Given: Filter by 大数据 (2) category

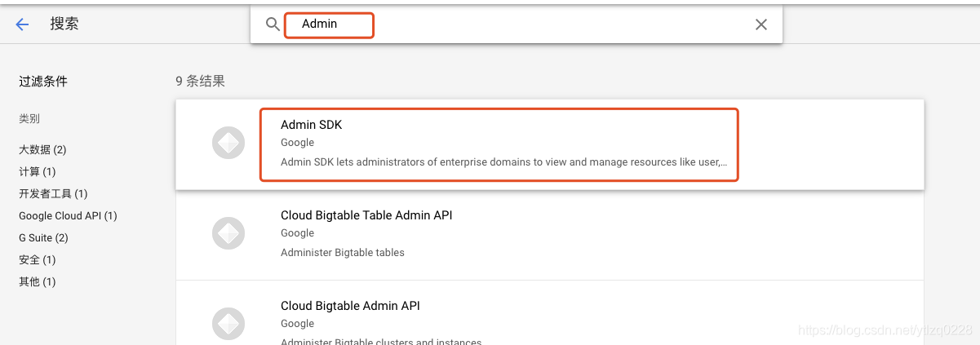Looking at the screenshot, I should click(x=42, y=149).
